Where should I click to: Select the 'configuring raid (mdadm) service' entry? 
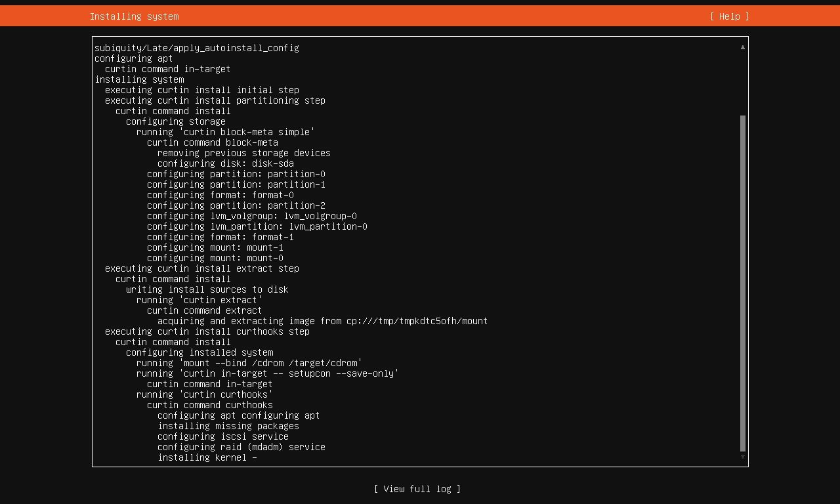241,447
